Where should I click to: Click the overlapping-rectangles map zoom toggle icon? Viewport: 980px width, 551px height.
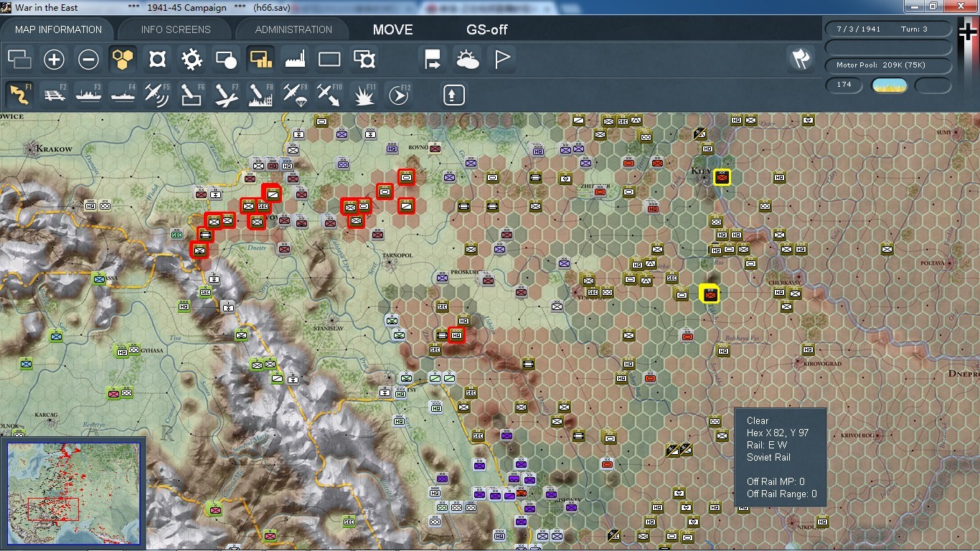point(19,59)
